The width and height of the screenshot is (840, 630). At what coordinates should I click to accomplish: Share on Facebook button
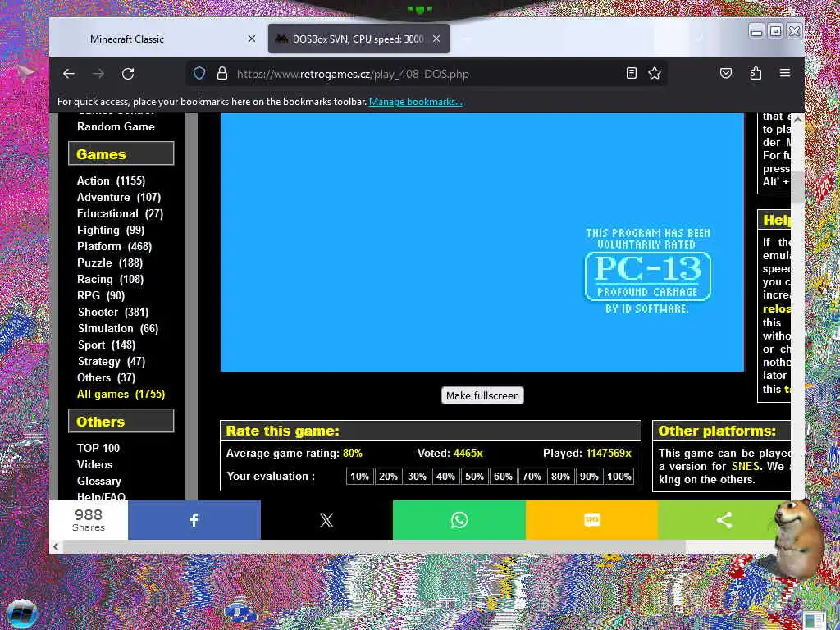(x=194, y=519)
